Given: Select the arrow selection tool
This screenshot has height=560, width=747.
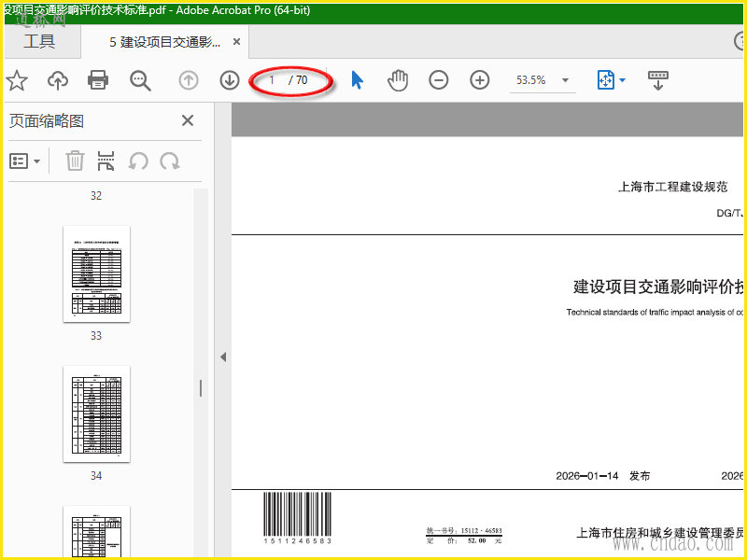Looking at the screenshot, I should click(357, 80).
